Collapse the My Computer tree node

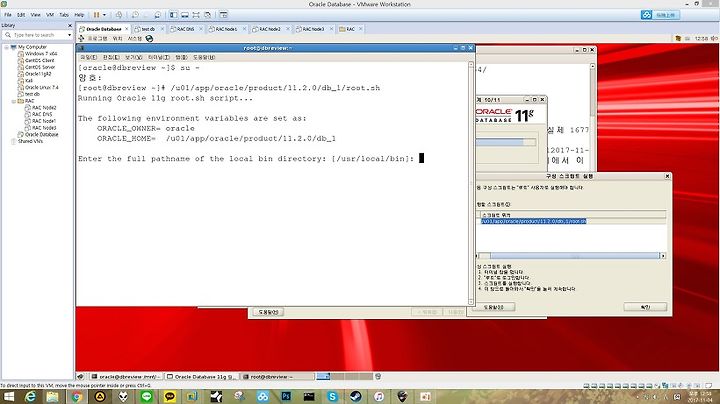[x=6, y=47]
